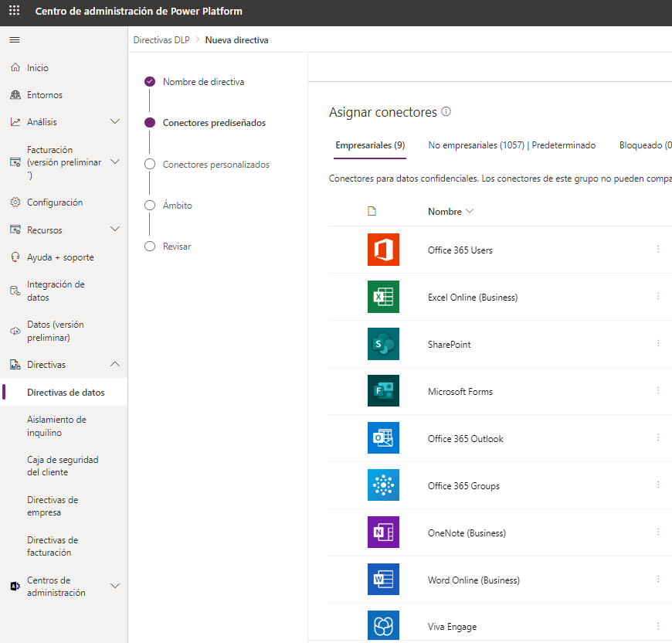The width and height of the screenshot is (672, 643).
Task: Select the Office 365 Outlook connector icon
Action: 383,437
